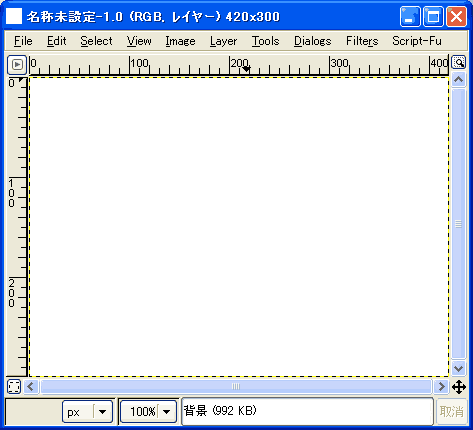Viewport: 473px width, 430px height.
Task: Click the 取消 cancel button
Action: [452, 412]
